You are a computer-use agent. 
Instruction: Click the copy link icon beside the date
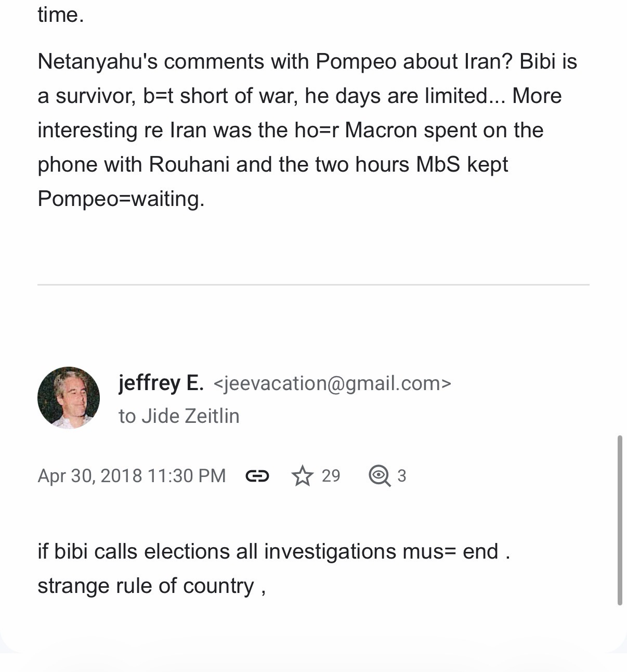[257, 476]
